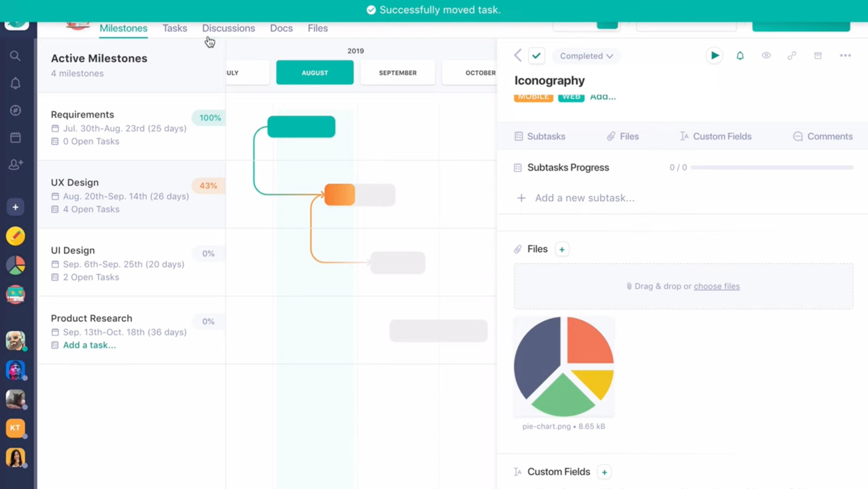Click the choose files link
This screenshot has width=868, height=489.
point(716,286)
